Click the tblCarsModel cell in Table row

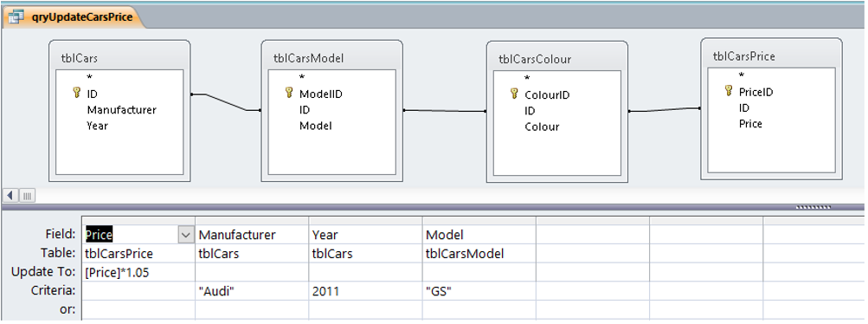pyautogui.click(x=479, y=254)
